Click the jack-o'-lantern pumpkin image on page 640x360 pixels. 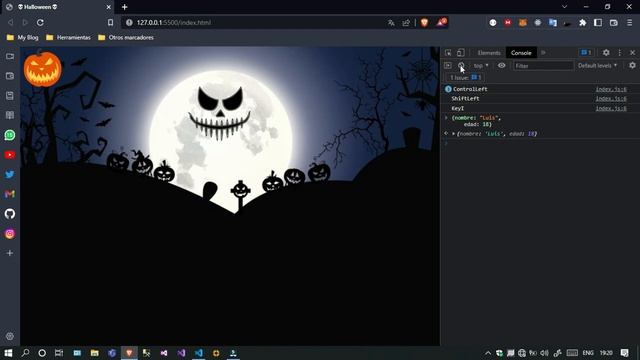(42, 69)
